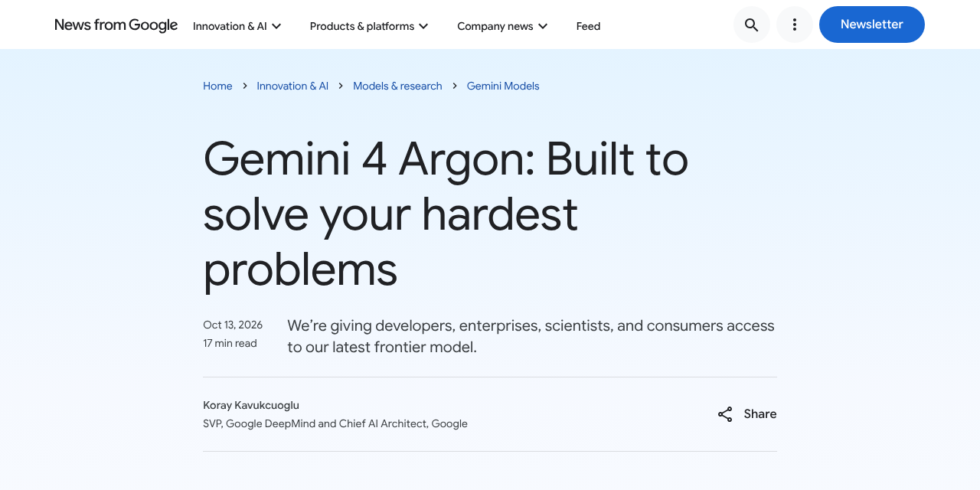Click the Oct 13, 2026 date

point(233,325)
